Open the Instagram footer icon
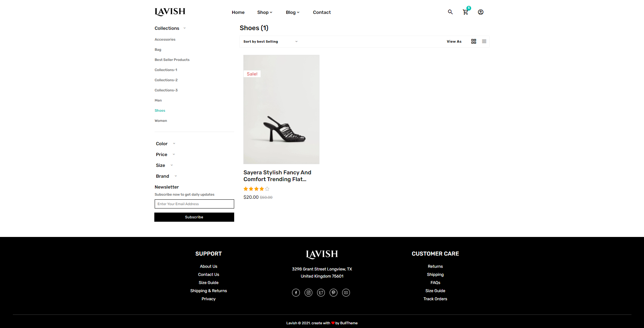 308,292
